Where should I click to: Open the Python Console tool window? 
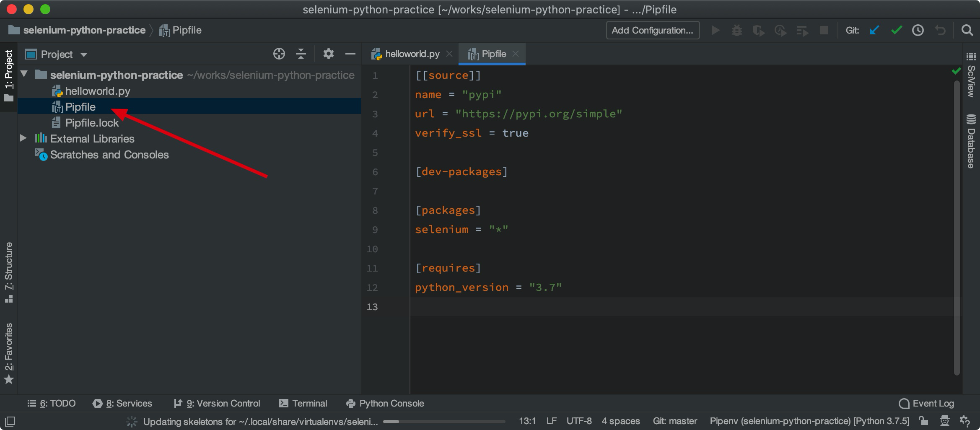coord(385,403)
